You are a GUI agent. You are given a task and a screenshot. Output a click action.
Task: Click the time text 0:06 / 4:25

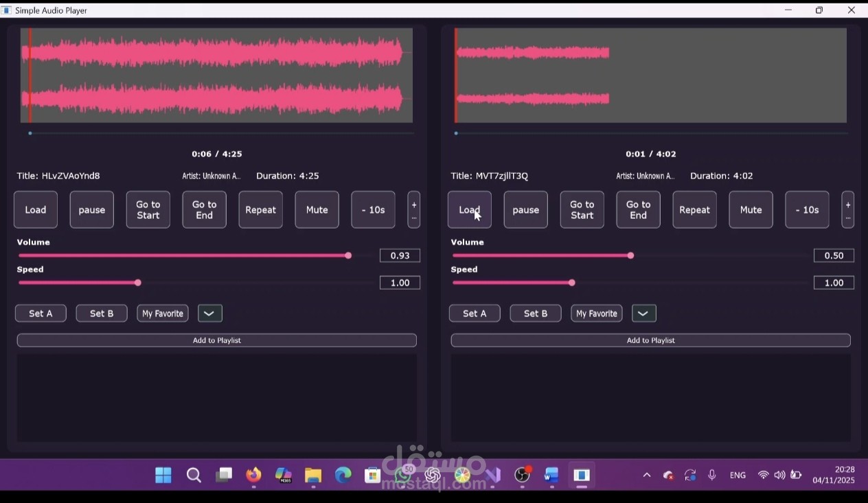coord(217,154)
